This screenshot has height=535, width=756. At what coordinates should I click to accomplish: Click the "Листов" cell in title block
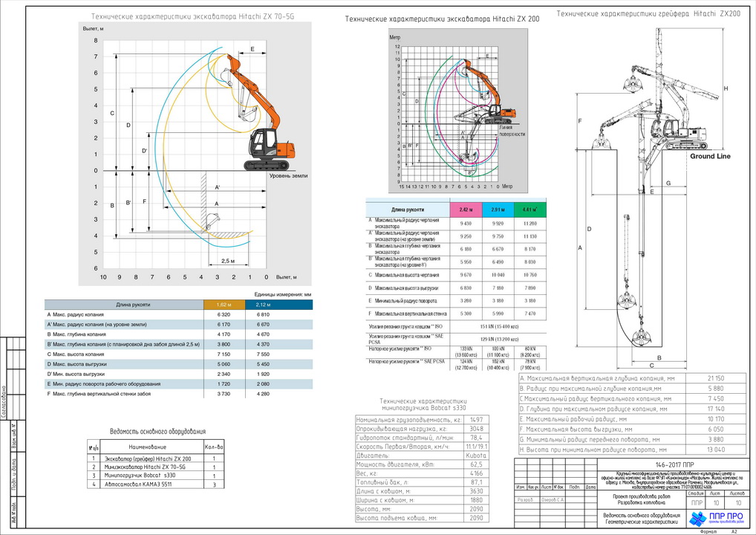point(737,493)
